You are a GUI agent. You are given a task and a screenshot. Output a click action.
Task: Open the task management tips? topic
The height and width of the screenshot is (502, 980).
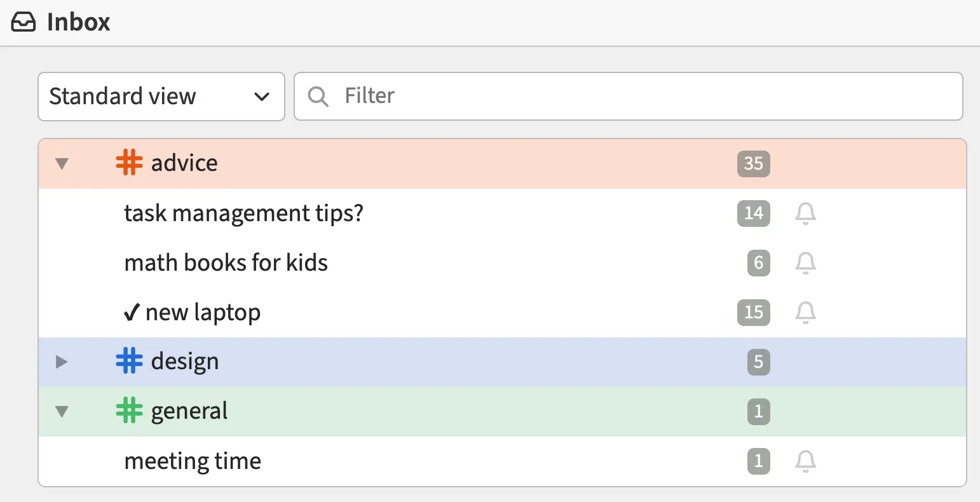tap(243, 213)
